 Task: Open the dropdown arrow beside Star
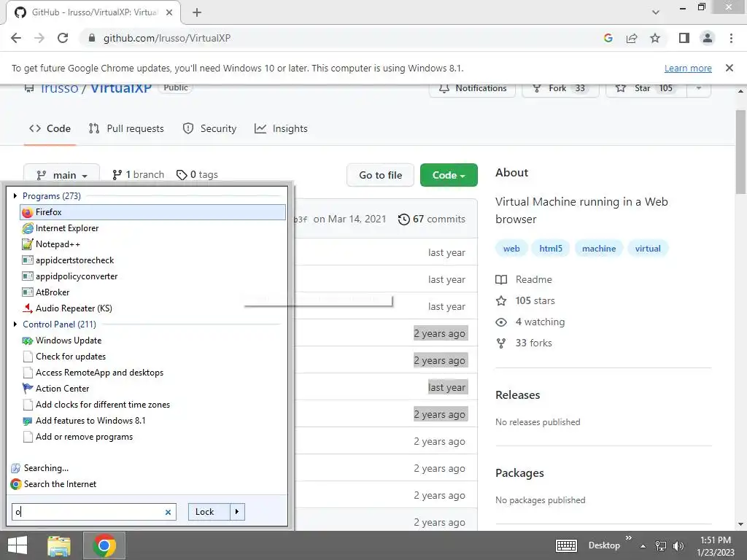(699, 88)
